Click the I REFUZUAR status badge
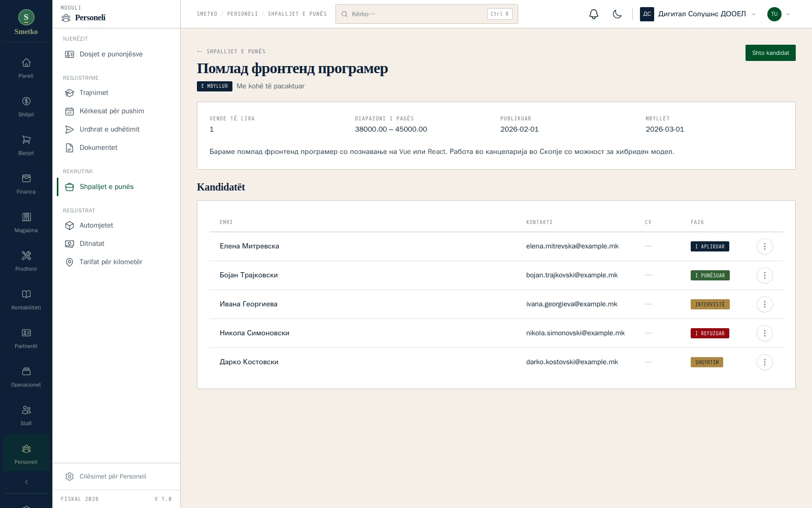 pyautogui.click(x=710, y=333)
